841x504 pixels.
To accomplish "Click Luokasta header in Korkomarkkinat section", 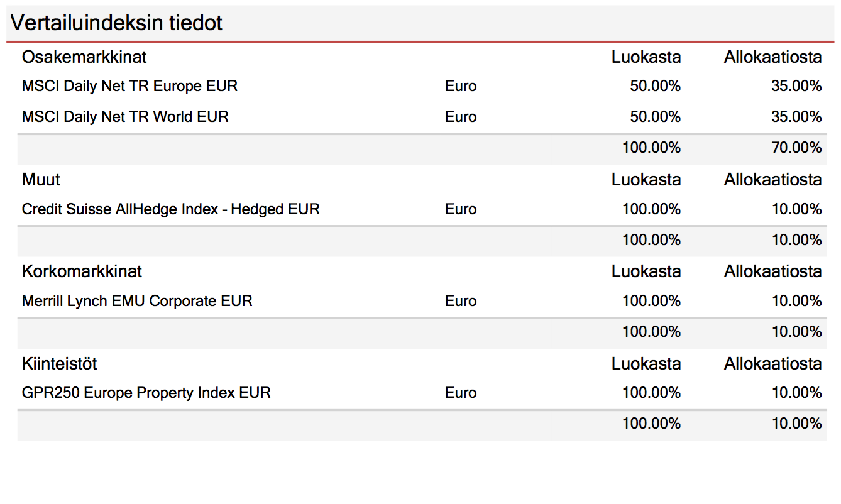I will pyautogui.click(x=646, y=271).
